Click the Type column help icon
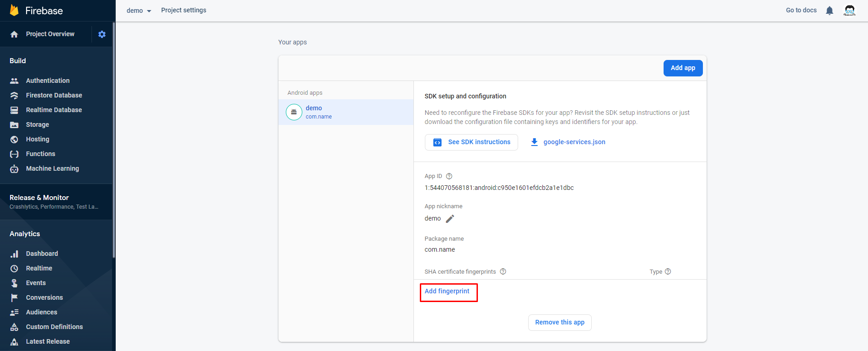The width and height of the screenshot is (868, 351). pyautogui.click(x=668, y=271)
